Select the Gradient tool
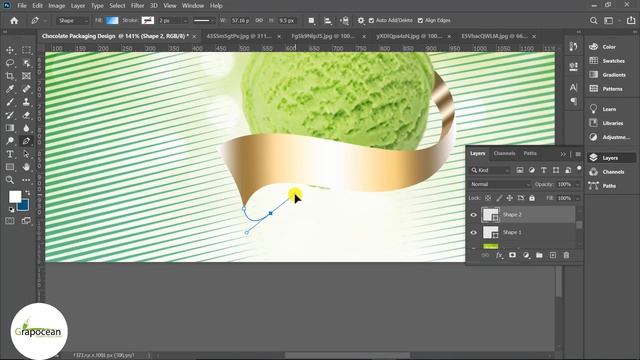 [x=10, y=128]
